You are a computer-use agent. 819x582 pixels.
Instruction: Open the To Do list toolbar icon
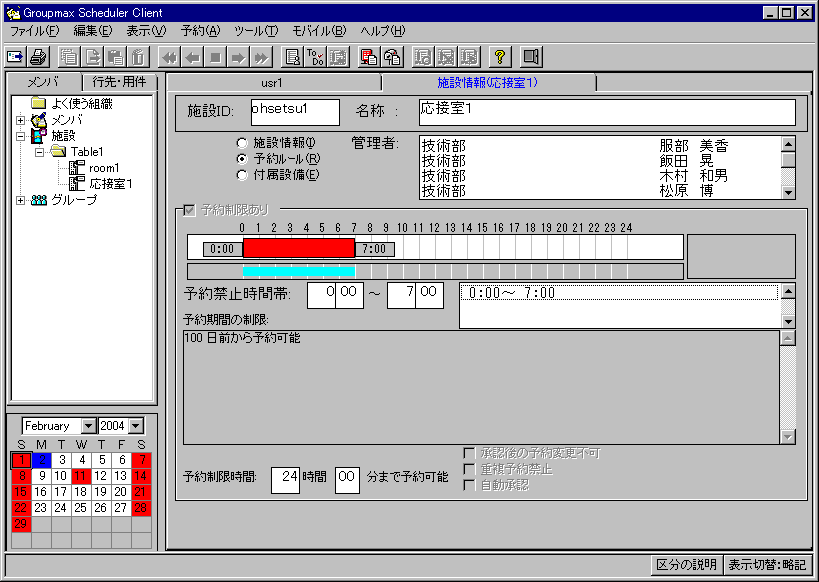[x=315, y=57]
